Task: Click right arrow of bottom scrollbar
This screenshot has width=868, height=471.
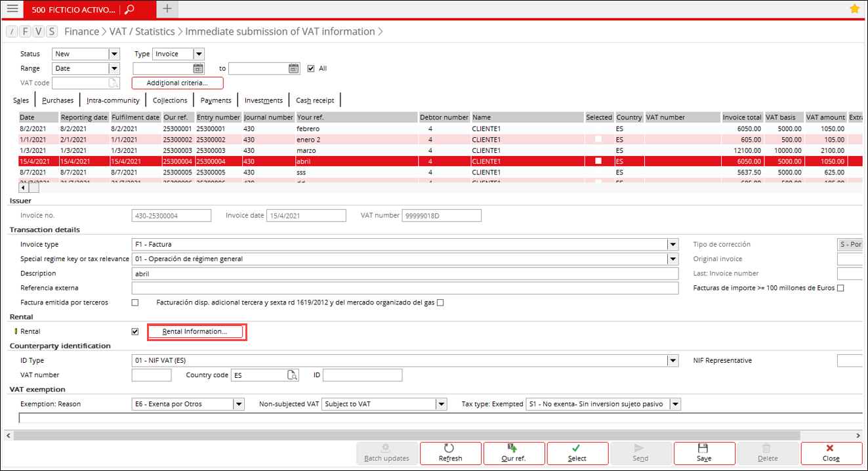Action: tap(858, 435)
